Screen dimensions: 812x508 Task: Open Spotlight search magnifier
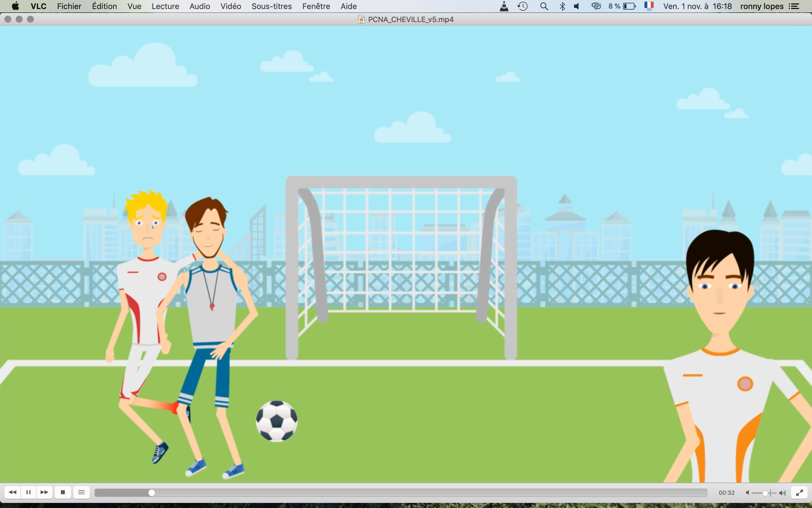coord(544,6)
